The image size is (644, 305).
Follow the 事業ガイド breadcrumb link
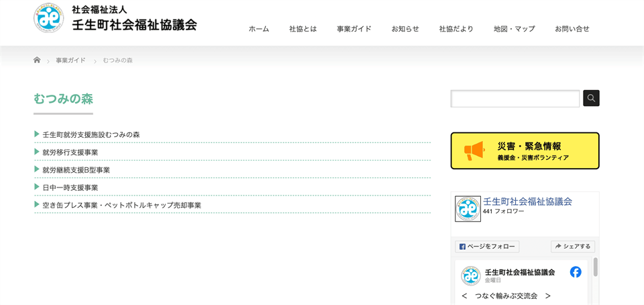(x=70, y=60)
